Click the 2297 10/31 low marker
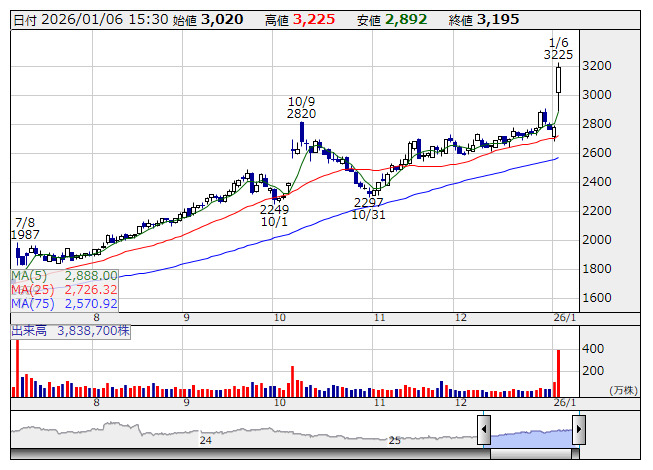The width and height of the screenshot is (653, 470). click(369, 208)
